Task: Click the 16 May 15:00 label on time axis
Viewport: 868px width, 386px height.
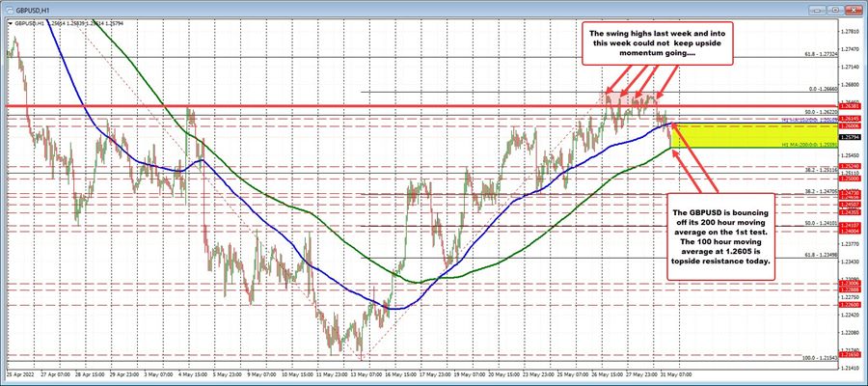Action: [402, 373]
